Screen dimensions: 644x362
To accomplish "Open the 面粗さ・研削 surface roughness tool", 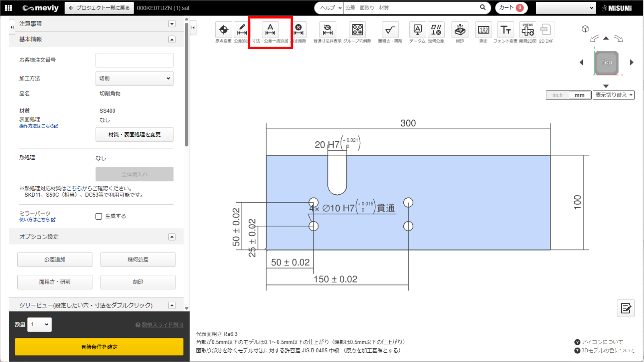I will tap(390, 30).
